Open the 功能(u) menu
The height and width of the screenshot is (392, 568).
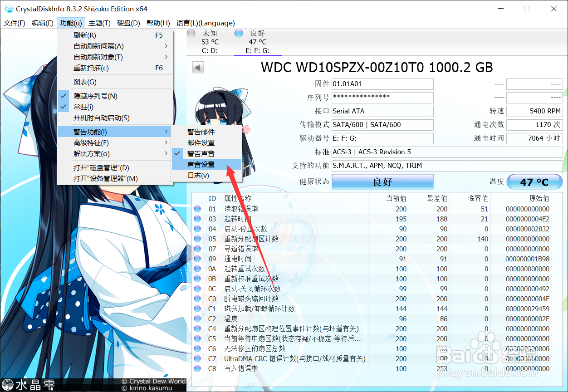(71, 23)
